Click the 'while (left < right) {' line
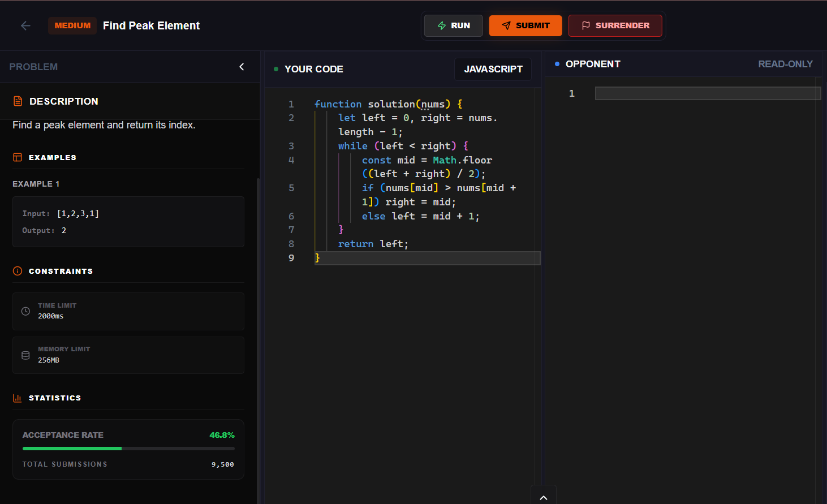This screenshot has width=827, height=504. coord(403,146)
